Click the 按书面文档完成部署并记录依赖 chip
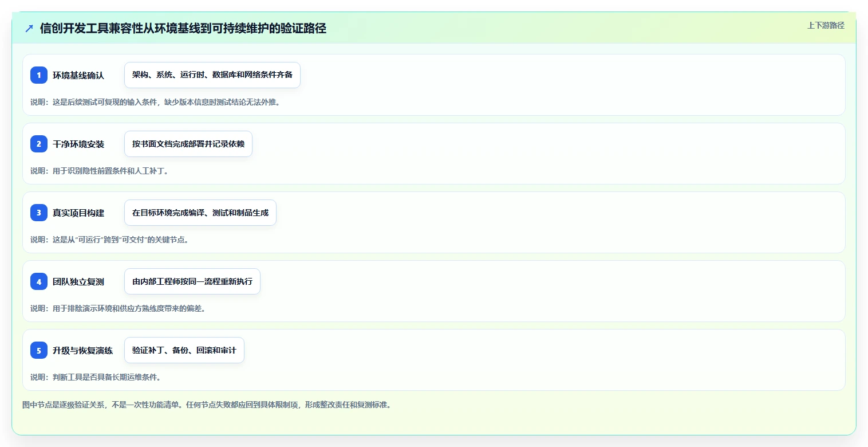 coord(188,144)
